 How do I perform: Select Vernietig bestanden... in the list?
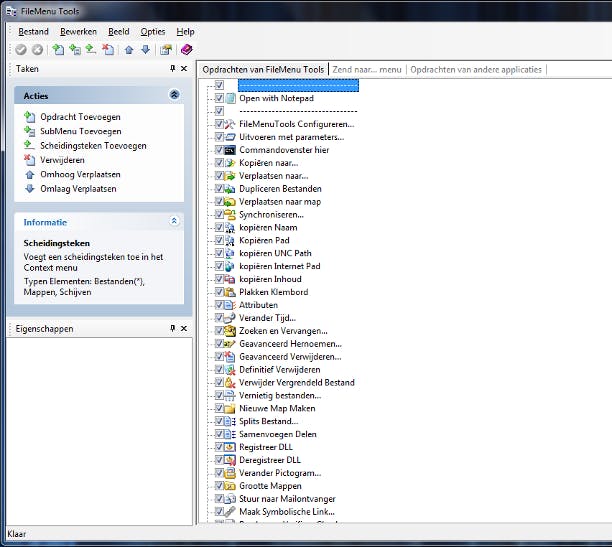click(280, 396)
